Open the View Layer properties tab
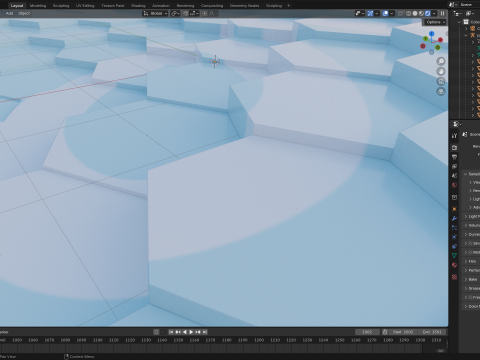The width and height of the screenshot is (480, 360). pos(454,166)
